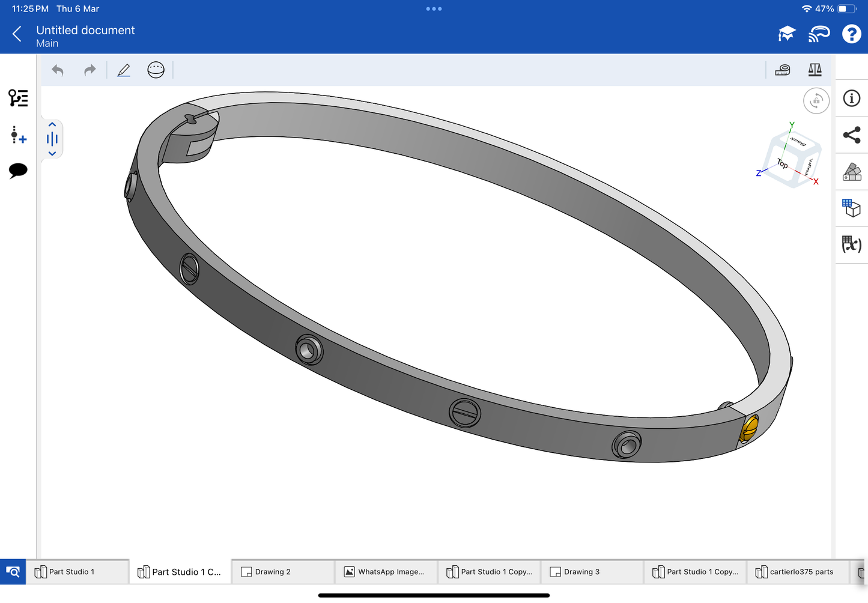Switch to the Drawing 2 tab
The height and width of the screenshot is (603, 868).
pyautogui.click(x=282, y=572)
